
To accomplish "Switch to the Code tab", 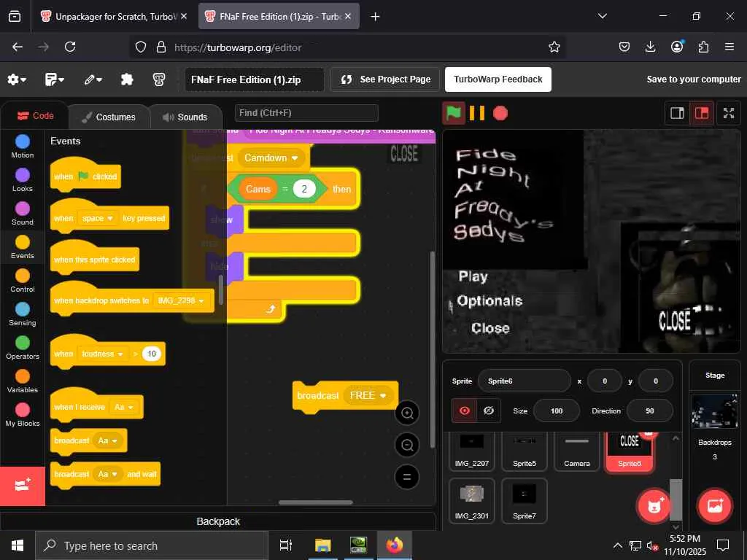I will click(x=35, y=116).
